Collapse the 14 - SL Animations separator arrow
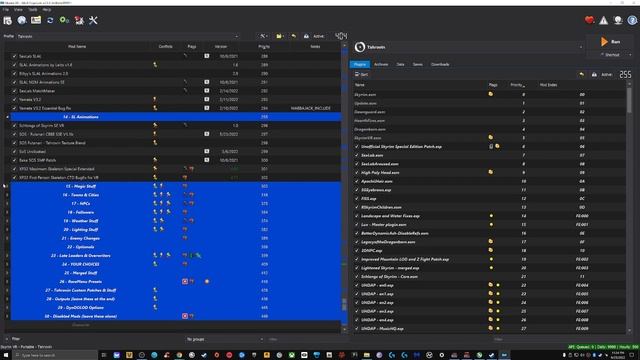Screen dimensions: 640x360 7,117
